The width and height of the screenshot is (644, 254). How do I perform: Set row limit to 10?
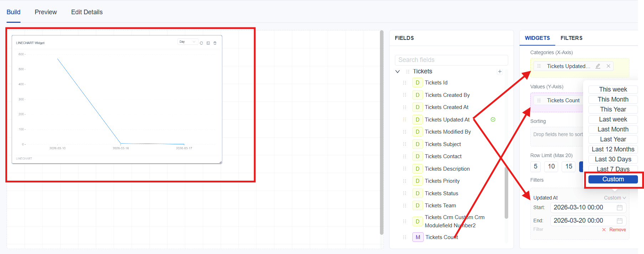pyautogui.click(x=551, y=166)
